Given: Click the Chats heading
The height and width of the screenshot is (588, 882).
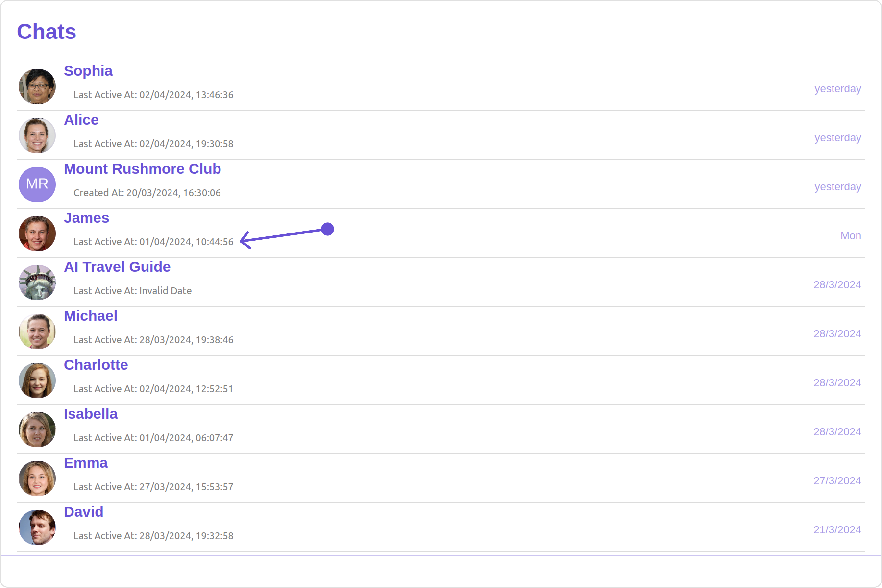Looking at the screenshot, I should (x=47, y=32).
